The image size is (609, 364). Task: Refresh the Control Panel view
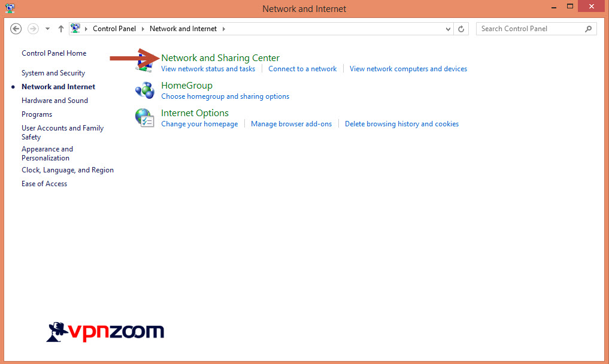point(461,29)
